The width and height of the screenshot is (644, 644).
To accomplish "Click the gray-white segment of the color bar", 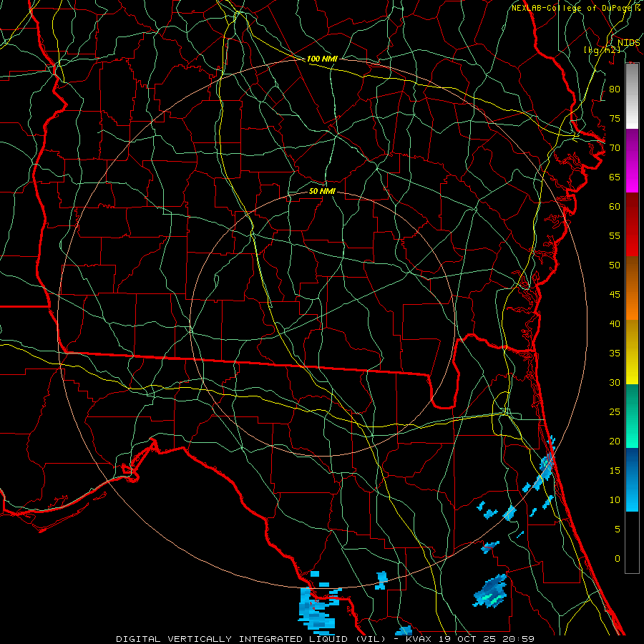I will (x=632, y=96).
